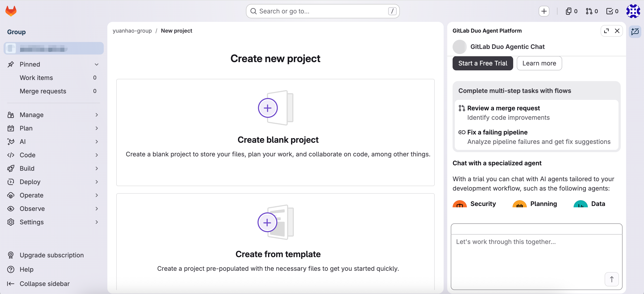
Task: Open the to-do list counter icon
Action: pos(612,11)
